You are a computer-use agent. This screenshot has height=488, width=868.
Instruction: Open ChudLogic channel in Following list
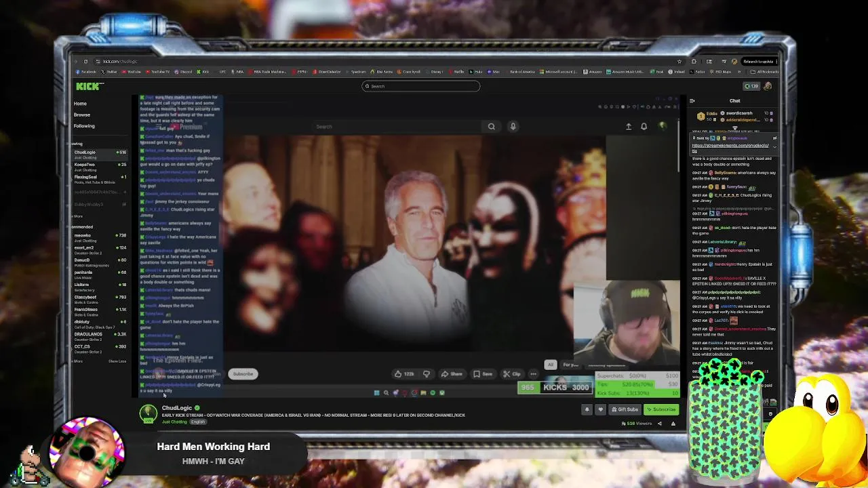pos(100,154)
